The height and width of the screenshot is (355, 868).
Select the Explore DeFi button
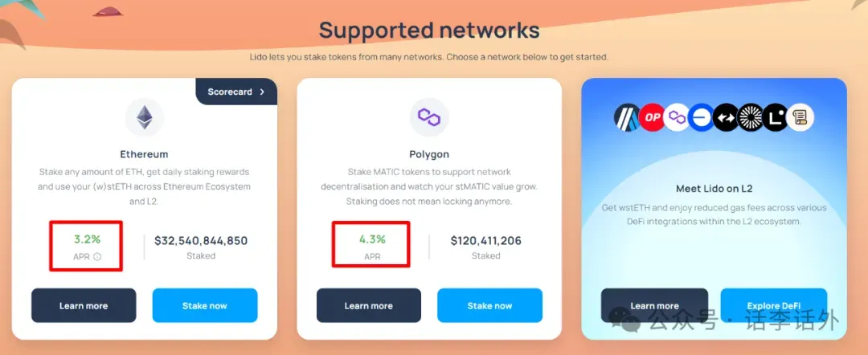point(774,305)
